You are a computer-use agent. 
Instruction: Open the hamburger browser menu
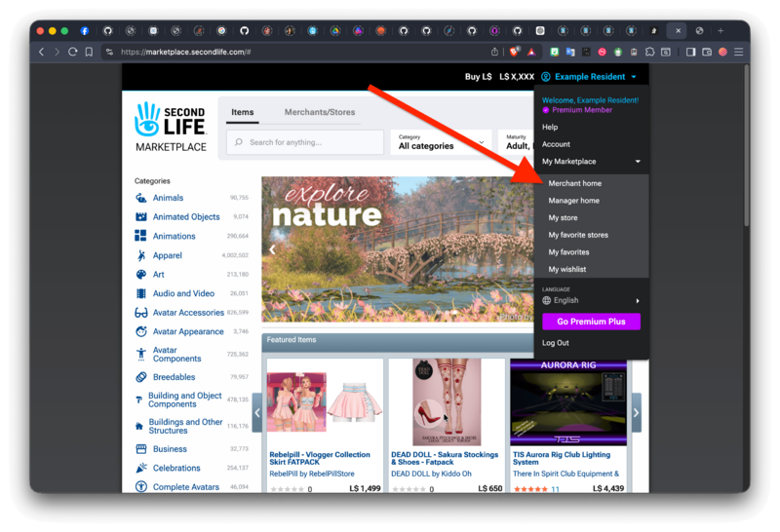tap(739, 52)
